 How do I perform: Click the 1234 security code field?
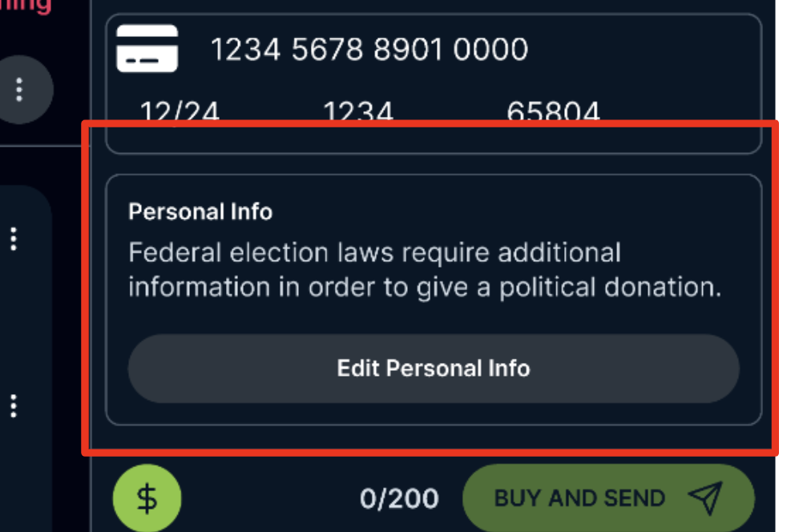click(x=358, y=113)
